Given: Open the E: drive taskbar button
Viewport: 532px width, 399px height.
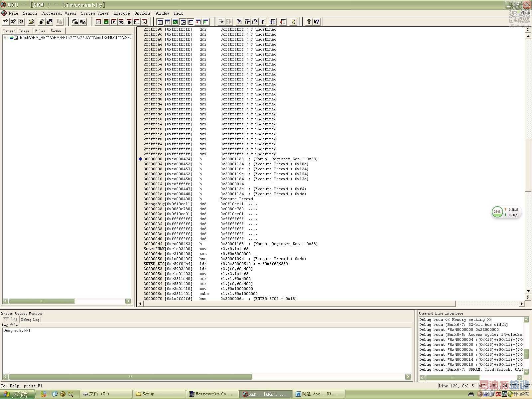Looking at the screenshot, I should pos(106,394).
